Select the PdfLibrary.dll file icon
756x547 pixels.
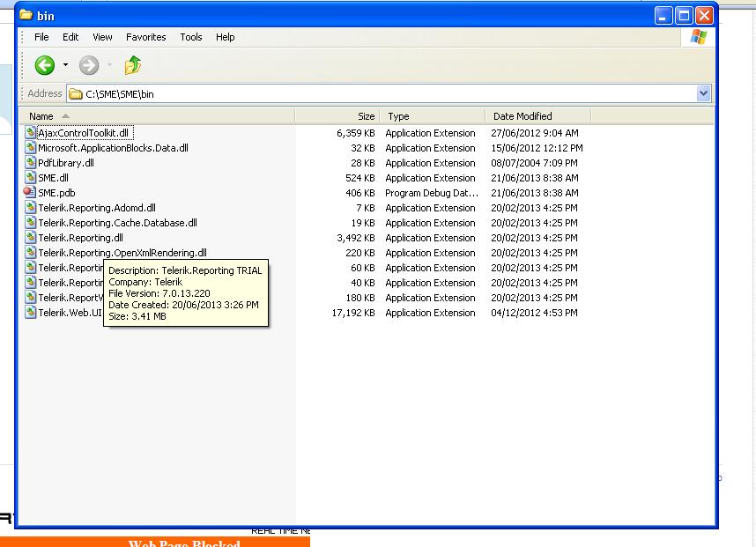(30, 162)
